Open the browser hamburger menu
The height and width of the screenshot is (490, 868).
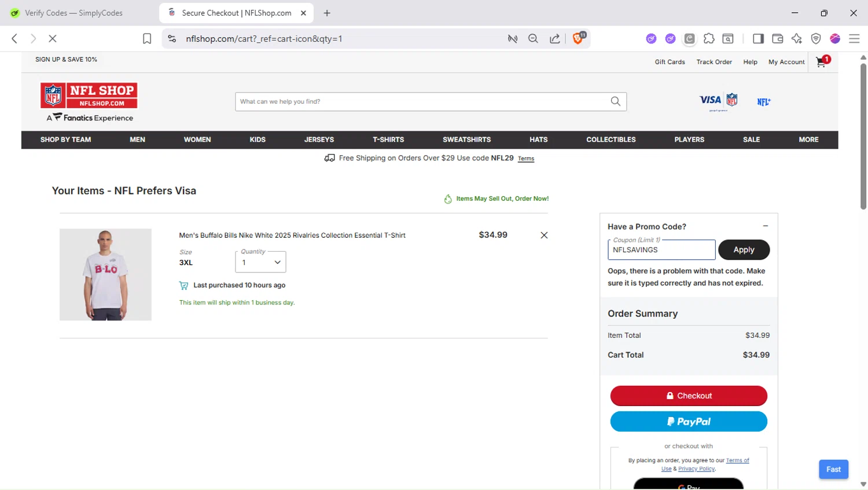[x=854, y=39]
